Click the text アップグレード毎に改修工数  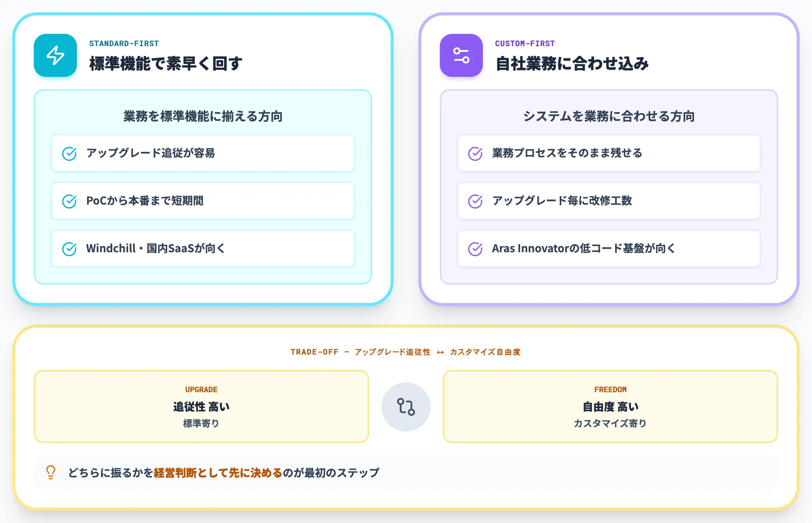562,201
